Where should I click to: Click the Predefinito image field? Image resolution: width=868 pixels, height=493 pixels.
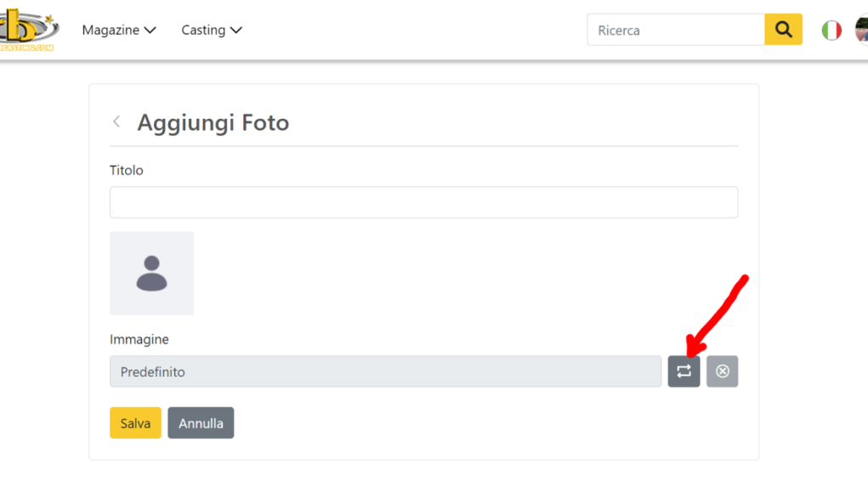tap(385, 371)
